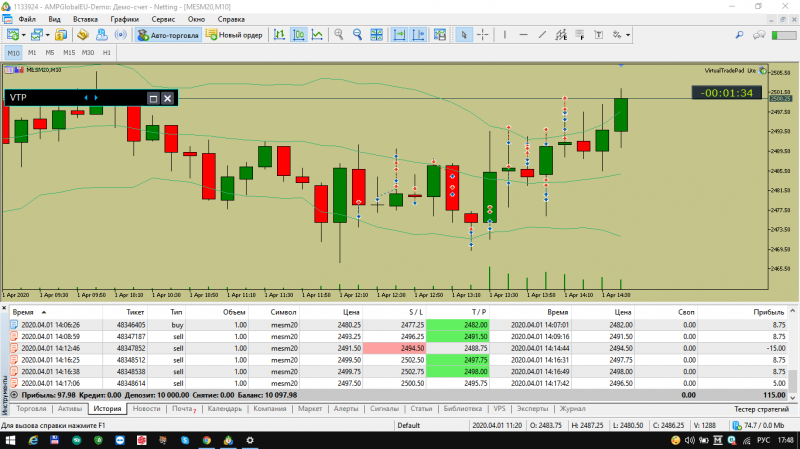Select the trendline drawing tool
The image size is (800, 449).
coord(542,35)
